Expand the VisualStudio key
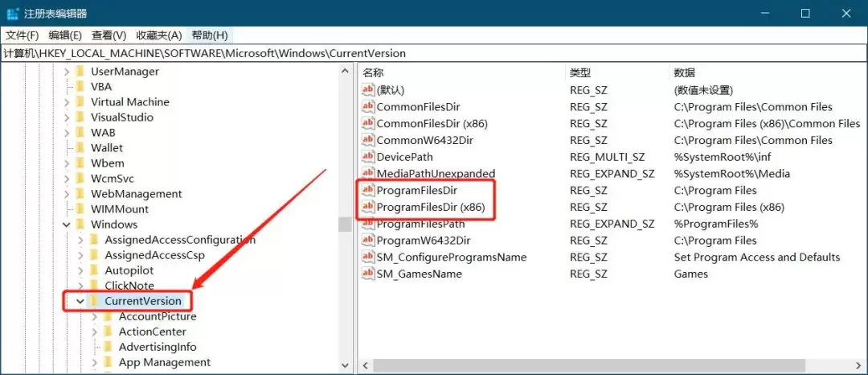 pos(67,117)
